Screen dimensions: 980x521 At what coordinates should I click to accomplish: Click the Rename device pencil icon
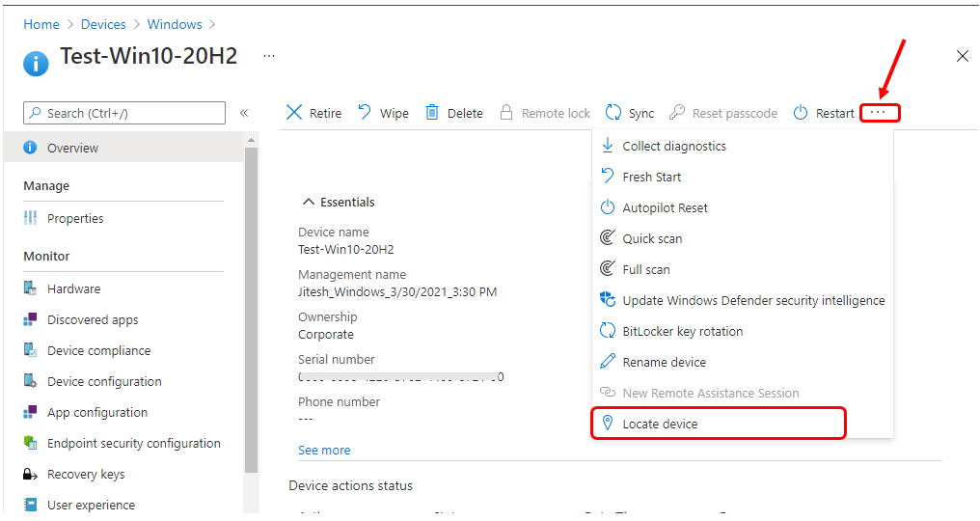point(608,362)
